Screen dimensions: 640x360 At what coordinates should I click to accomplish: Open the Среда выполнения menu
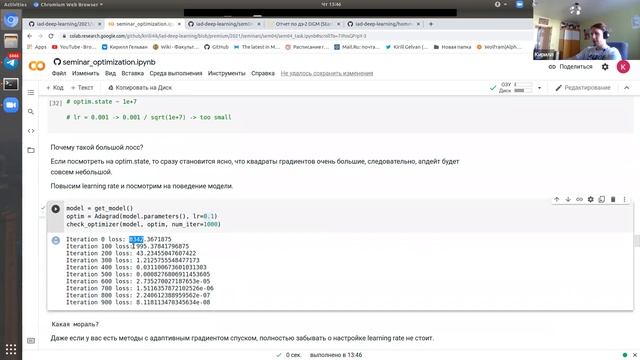point(176,73)
